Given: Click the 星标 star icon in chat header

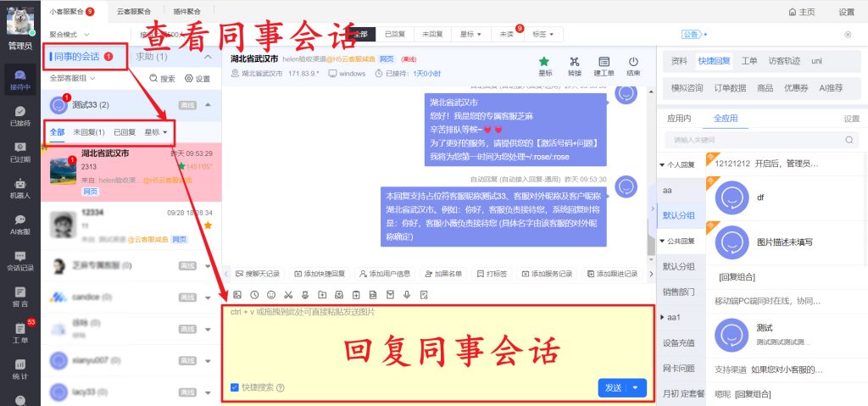Looking at the screenshot, I should pos(545,66).
